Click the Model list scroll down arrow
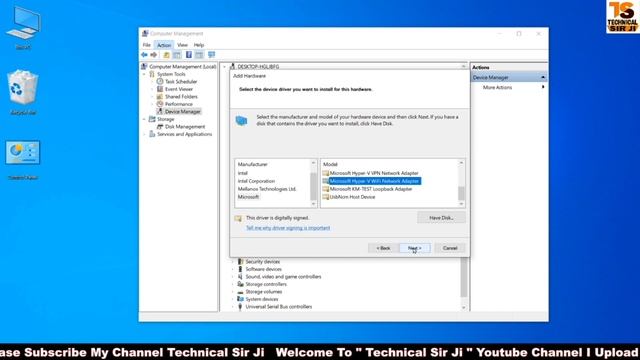This screenshot has height=360, width=640. tap(461, 204)
